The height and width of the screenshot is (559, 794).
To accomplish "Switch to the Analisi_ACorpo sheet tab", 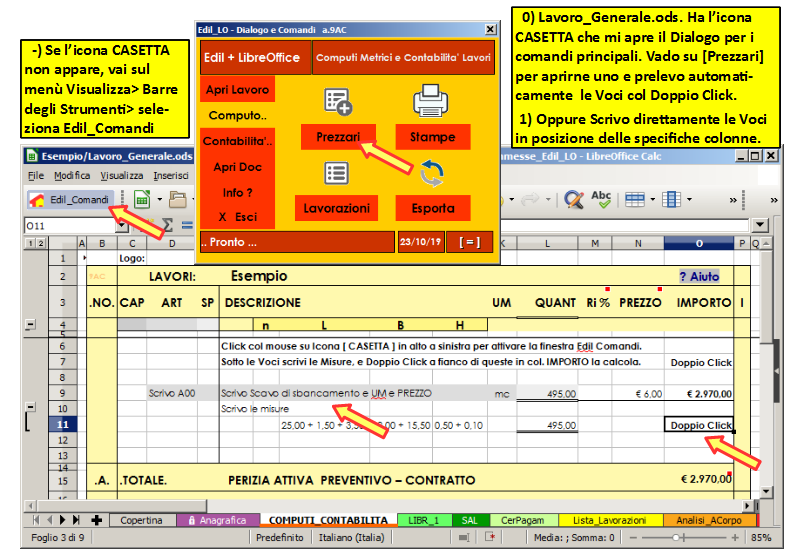I will 708,520.
